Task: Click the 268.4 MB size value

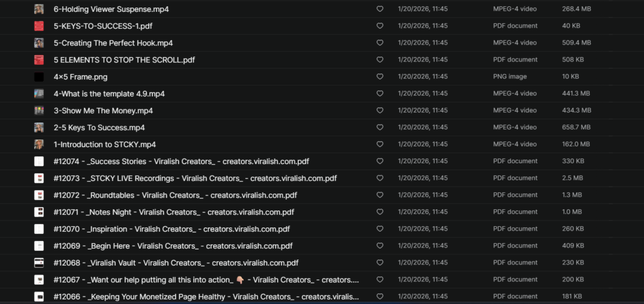Action: click(x=577, y=9)
